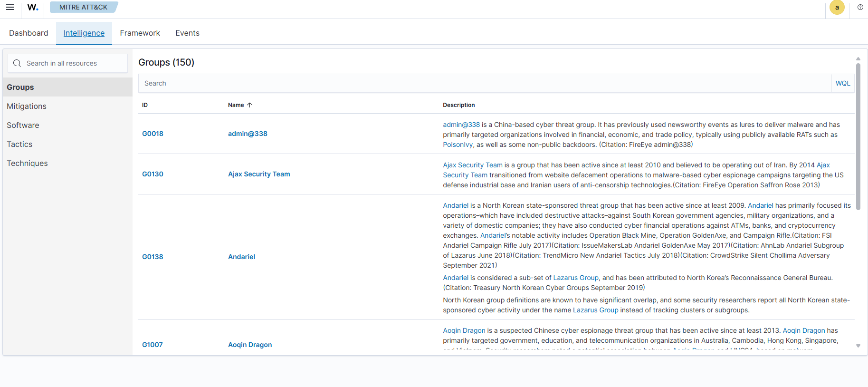
Task: Focus the Groups search field
Action: tap(485, 83)
